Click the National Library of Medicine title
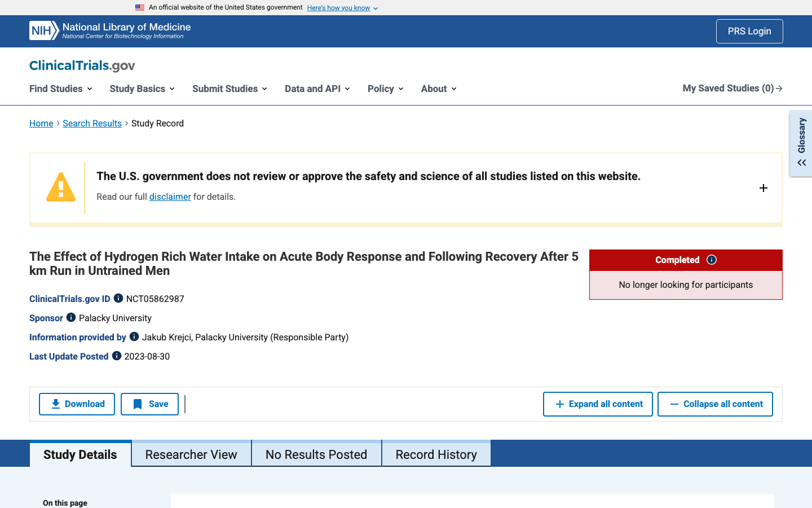 (x=126, y=27)
